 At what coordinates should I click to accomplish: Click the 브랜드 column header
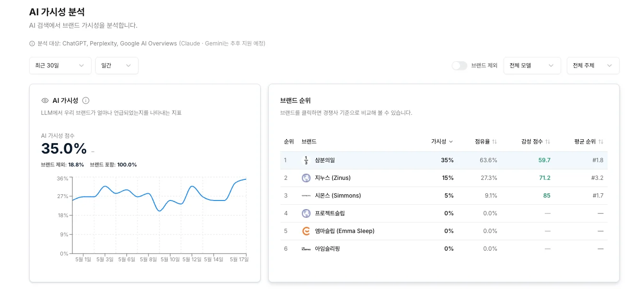tap(309, 142)
